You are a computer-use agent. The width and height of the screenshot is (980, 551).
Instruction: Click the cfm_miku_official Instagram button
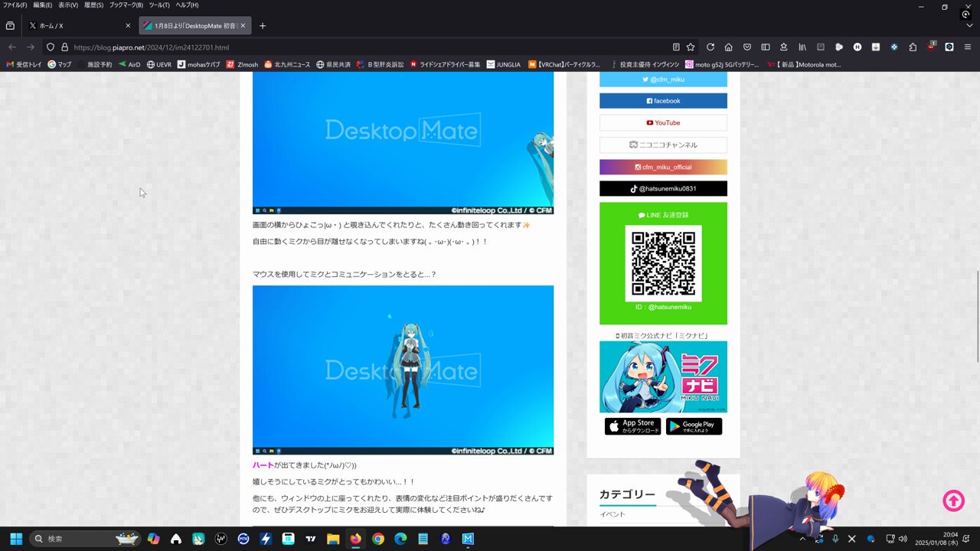pyautogui.click(x=663, y=167)
